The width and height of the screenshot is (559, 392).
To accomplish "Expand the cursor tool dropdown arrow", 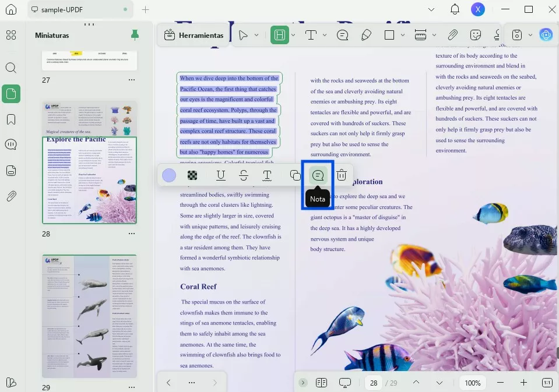I will 256,35.
